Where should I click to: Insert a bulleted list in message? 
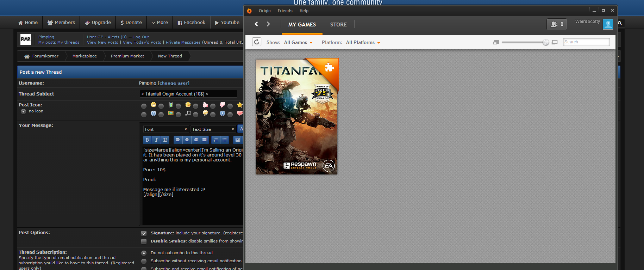(225, 140)
